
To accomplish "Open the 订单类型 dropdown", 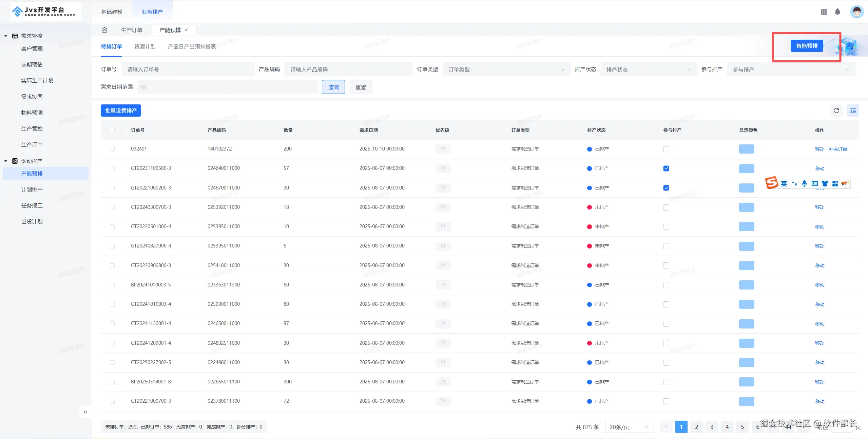I will [506, 69].
